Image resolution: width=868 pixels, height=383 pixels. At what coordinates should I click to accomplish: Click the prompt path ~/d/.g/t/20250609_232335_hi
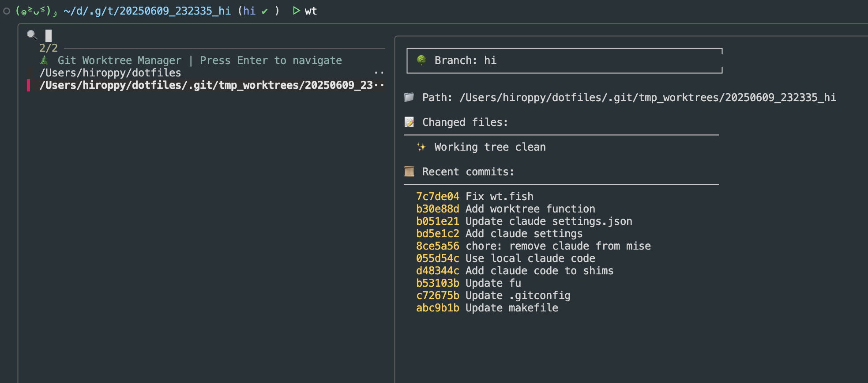(x=147, y=11)
